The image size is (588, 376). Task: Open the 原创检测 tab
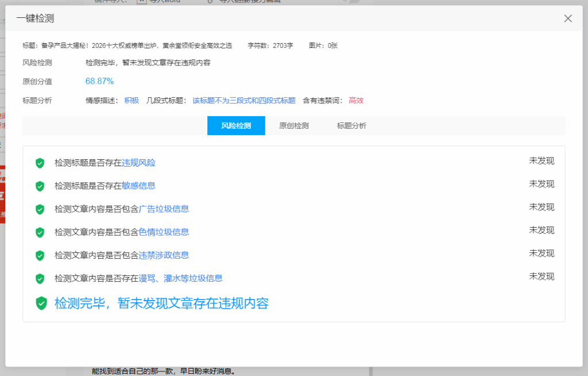[293, 125]
